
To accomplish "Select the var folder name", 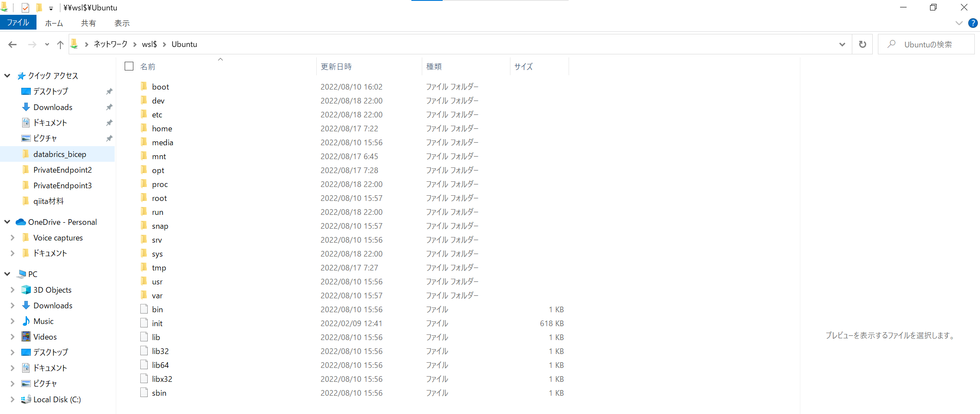I will [157, 295].
